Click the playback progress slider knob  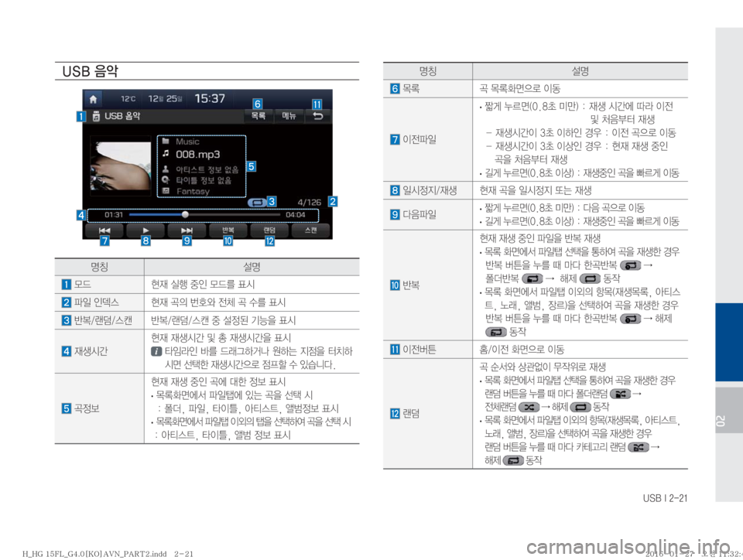click(x=185, y=214)
